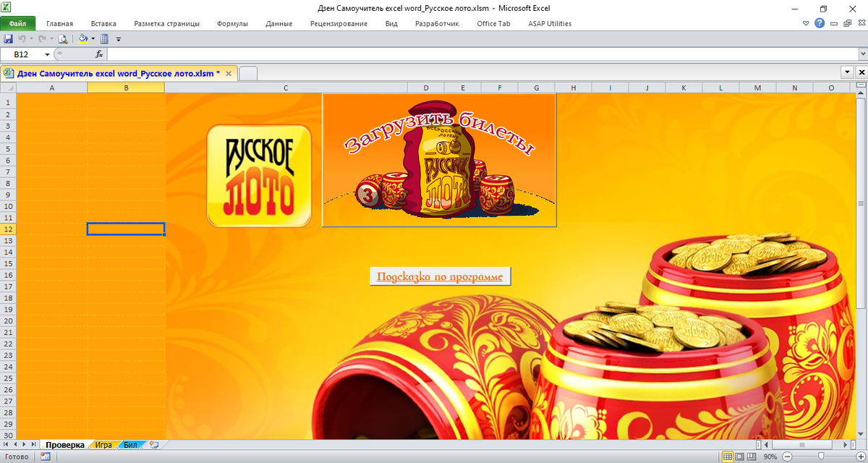Select row 12 header
868x463 pixels.
tap(8, 229)
